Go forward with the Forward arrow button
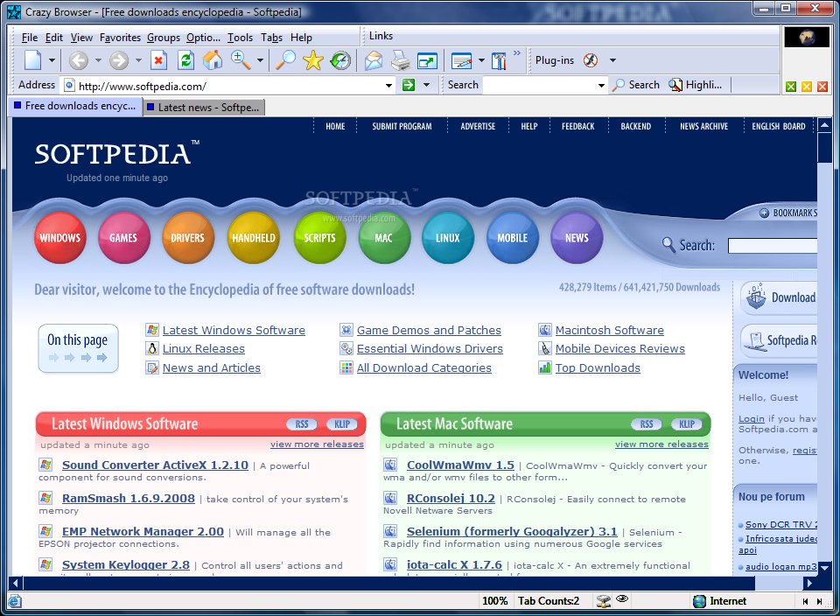Viewport: 840px width, 616px height. coord(119,60)
